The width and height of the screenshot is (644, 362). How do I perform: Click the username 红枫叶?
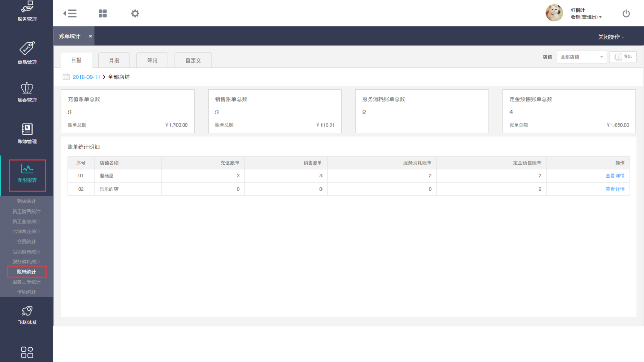[578, 10]
